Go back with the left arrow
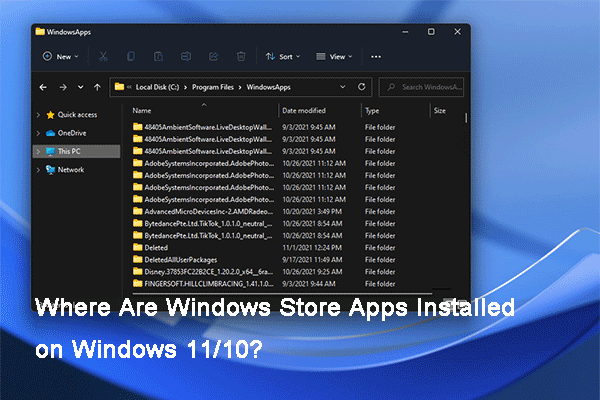 coord(43,87)
